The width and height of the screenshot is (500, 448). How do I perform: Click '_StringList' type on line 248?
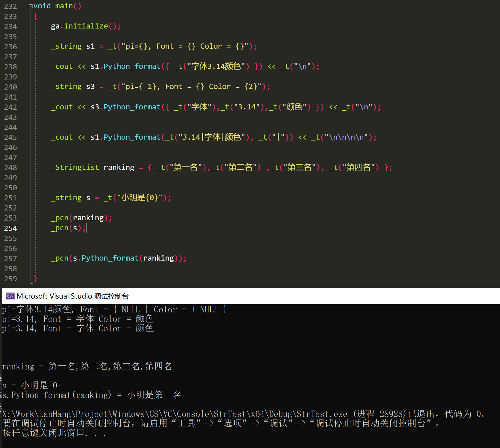[x=75, y=168]
